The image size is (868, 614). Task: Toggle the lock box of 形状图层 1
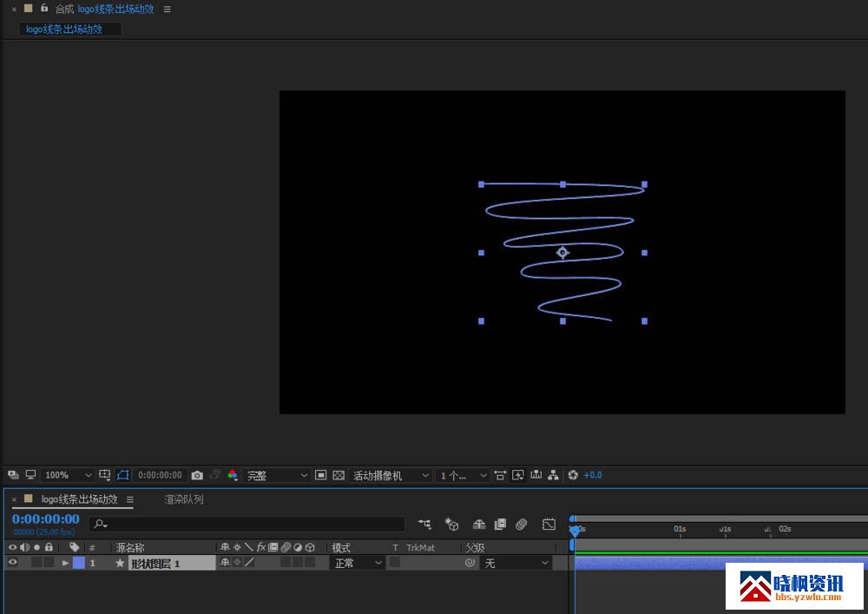[x=49, y=563]
